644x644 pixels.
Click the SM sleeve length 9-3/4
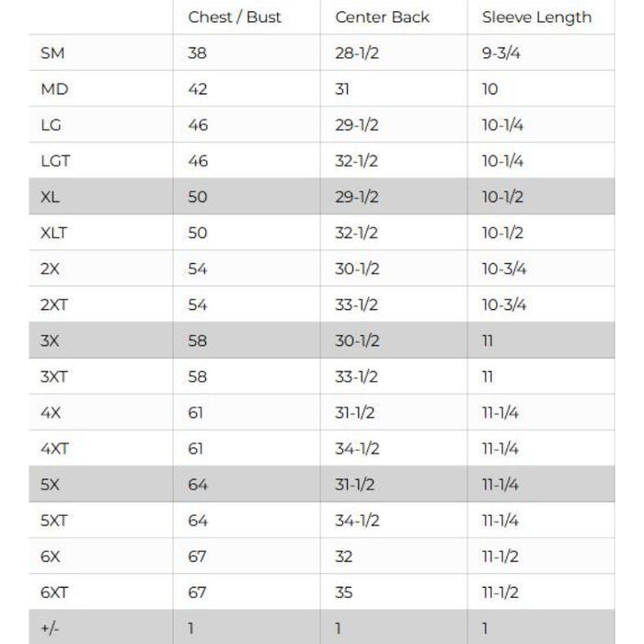point(502,53)
